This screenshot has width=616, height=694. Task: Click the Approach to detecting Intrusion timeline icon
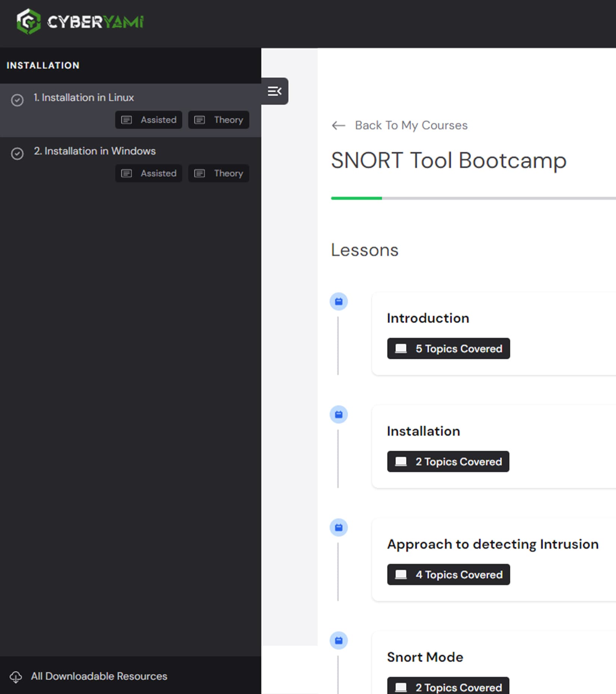(339, 527)
